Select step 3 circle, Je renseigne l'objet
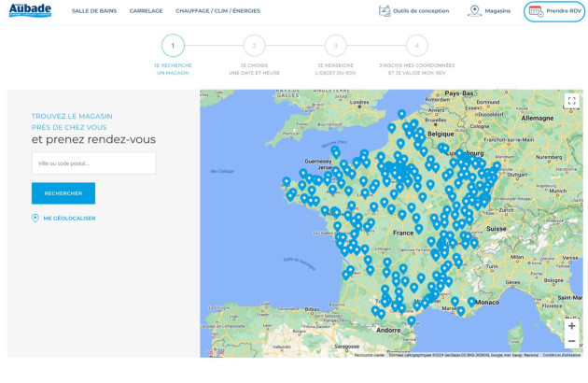This screenshot has height=383, width=588. (x=336, y=46)
